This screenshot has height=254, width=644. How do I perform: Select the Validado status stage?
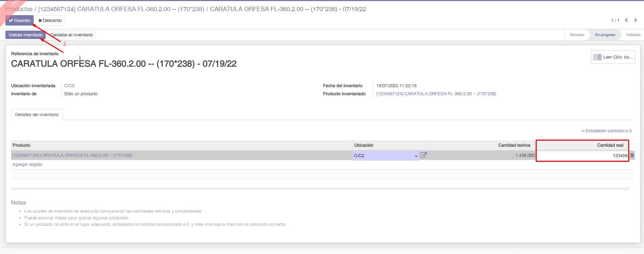click(633, 35)
